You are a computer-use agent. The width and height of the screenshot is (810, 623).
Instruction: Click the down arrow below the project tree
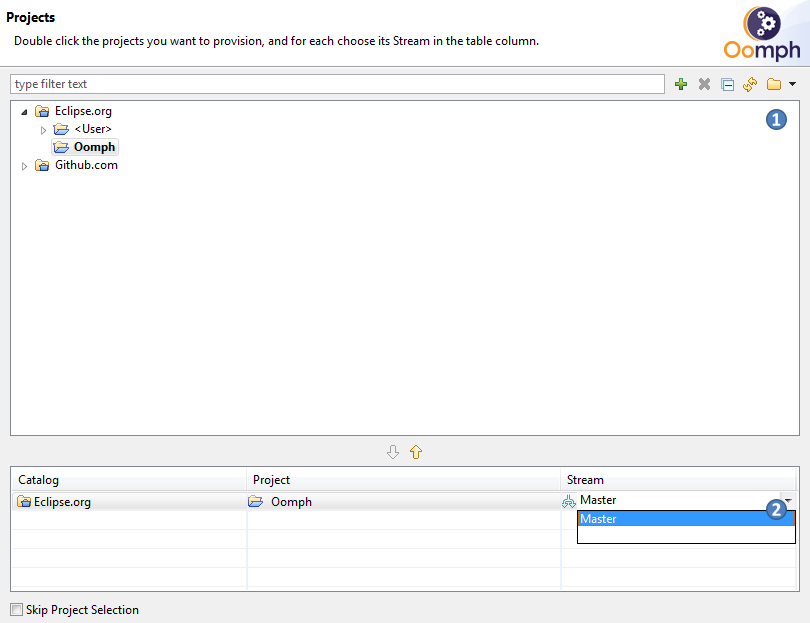pos(393,452)
